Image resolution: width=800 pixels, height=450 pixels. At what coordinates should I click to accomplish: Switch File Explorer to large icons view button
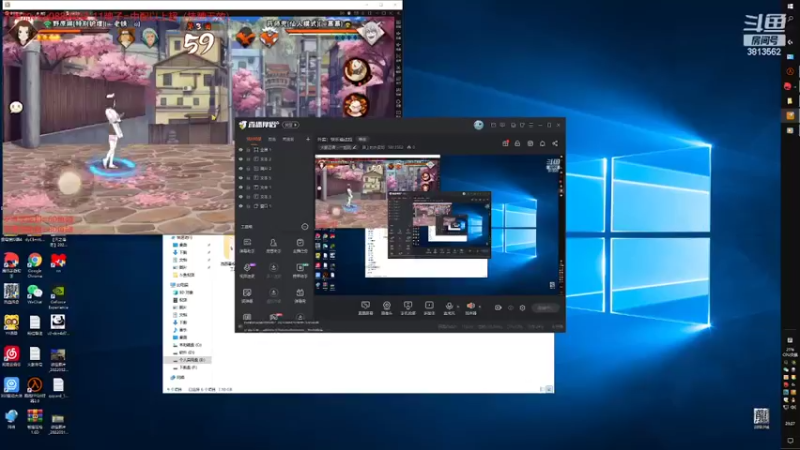click(x=549, y=389)
